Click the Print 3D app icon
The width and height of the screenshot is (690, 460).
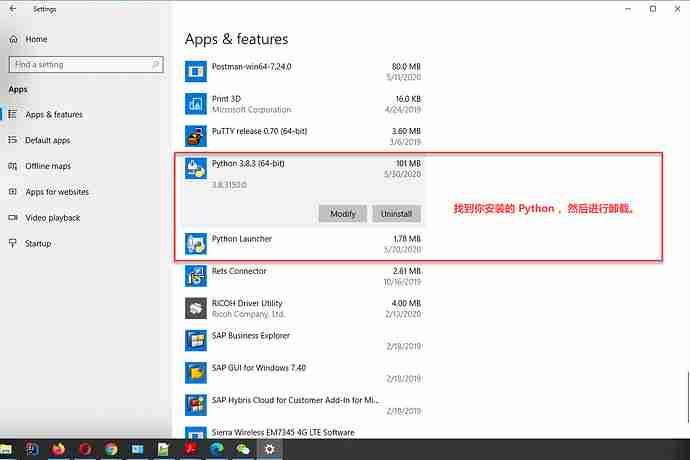point(196,104)
